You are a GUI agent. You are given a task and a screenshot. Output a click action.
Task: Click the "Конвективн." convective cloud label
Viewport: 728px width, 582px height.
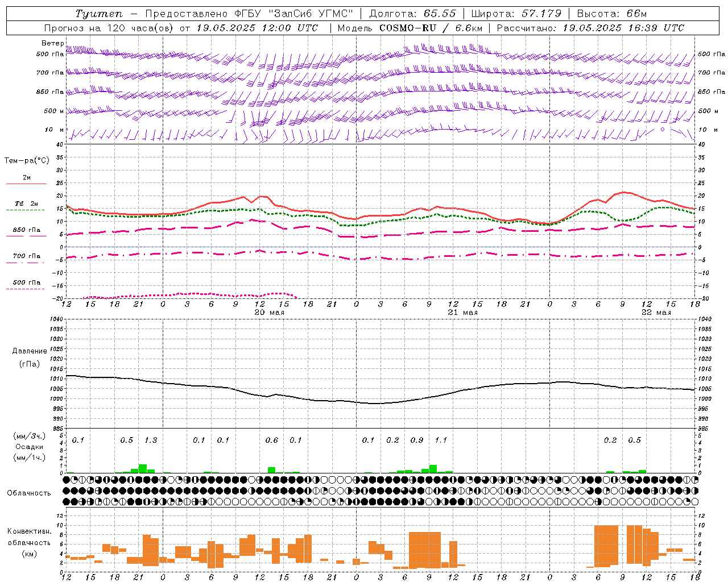(29, 531)
